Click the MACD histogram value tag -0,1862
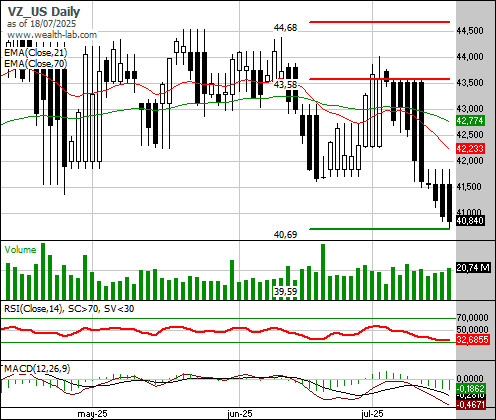 pyautogui.click(x=470, y=389)
